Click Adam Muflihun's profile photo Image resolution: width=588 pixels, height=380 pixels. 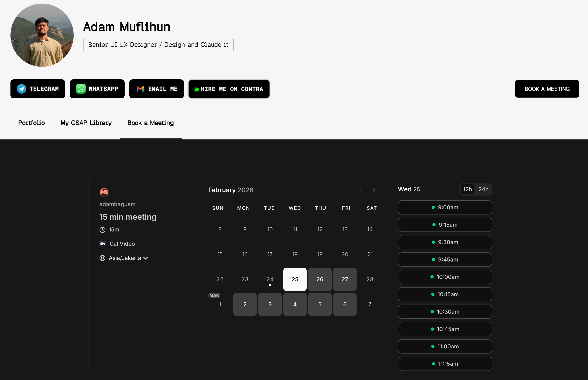[x=42, y=35]
